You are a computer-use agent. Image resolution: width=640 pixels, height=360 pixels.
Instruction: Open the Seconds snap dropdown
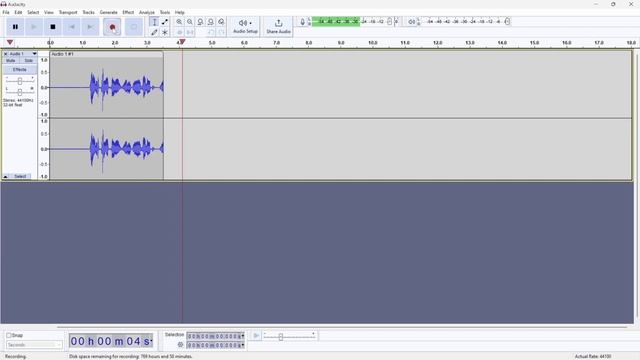(x=34, y=345)
